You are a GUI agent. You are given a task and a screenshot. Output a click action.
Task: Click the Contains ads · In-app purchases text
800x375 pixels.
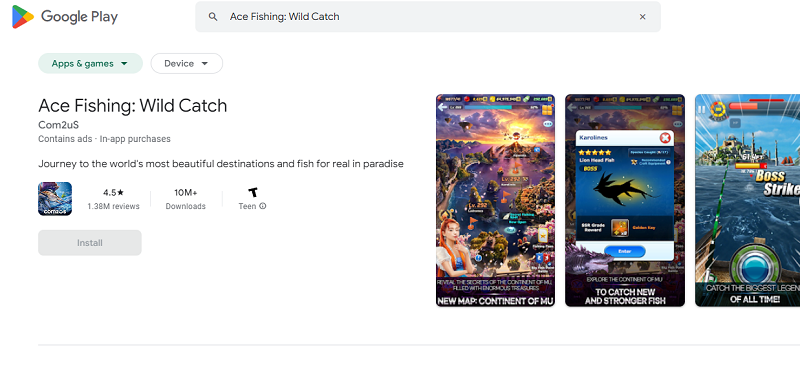coord(105,139)
